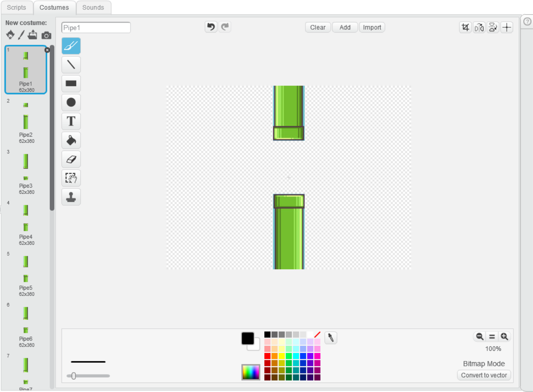Click the line width slider handle
This screenshot has height=392, width=533.
coord(74,376)
